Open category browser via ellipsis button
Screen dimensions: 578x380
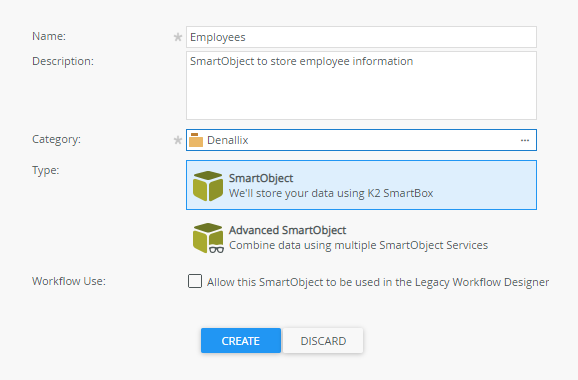pyautogui.click(x=525, y=140)
